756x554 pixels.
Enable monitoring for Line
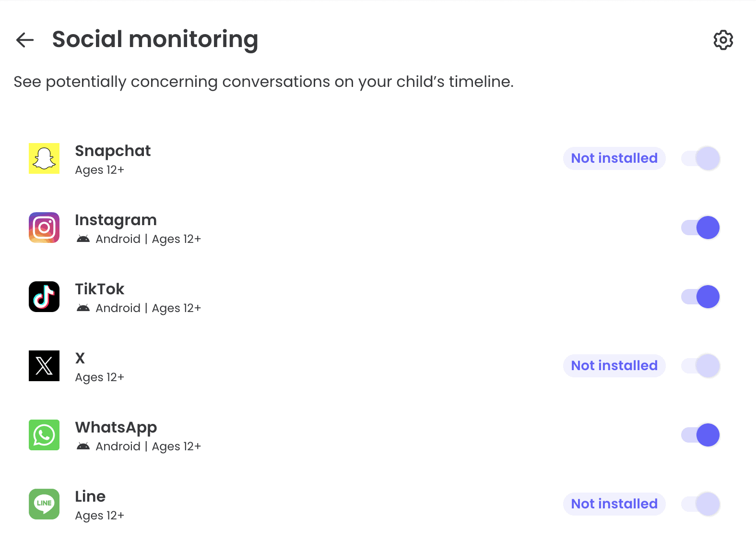point(700,504)
